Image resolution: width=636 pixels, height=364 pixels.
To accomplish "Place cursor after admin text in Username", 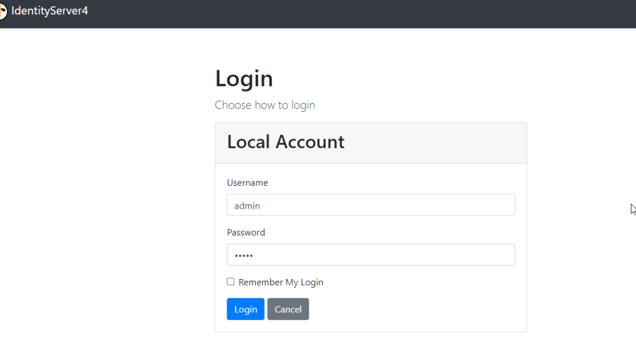I will coord(261,206).
